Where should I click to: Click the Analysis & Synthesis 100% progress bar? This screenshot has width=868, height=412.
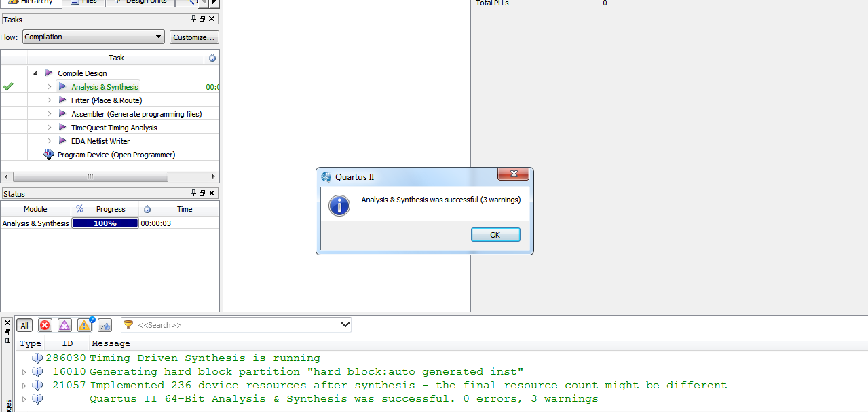[x=105, y=223]
